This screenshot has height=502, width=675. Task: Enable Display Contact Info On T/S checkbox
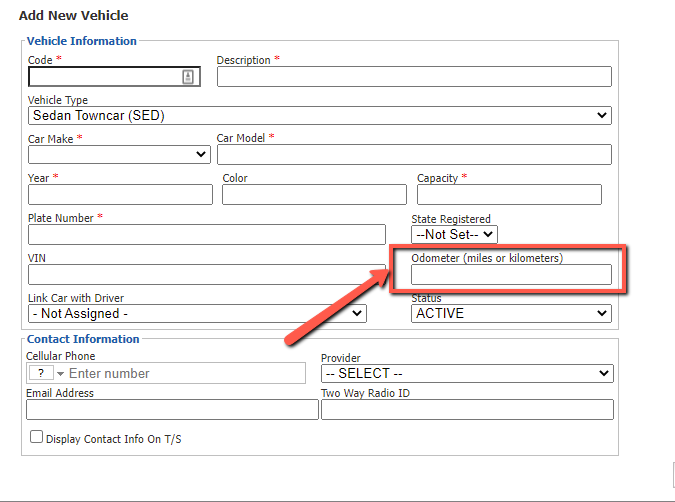click(x=37, y=437)
